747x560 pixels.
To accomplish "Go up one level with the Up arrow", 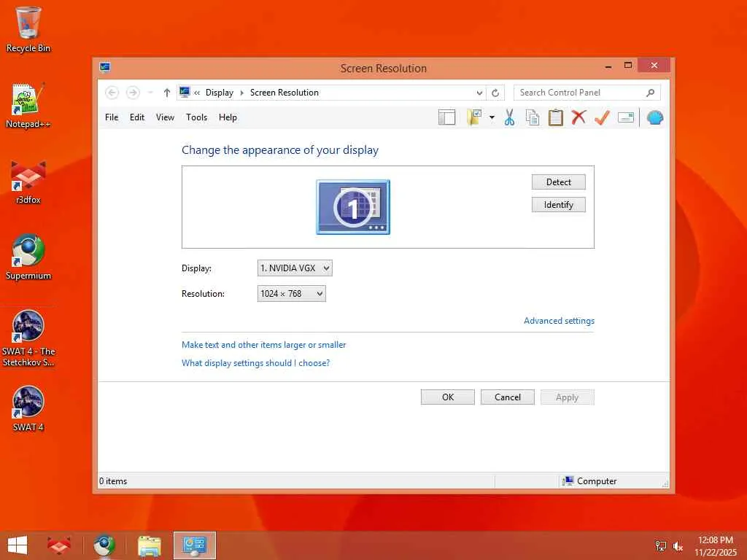I will (x=167, y=93).
